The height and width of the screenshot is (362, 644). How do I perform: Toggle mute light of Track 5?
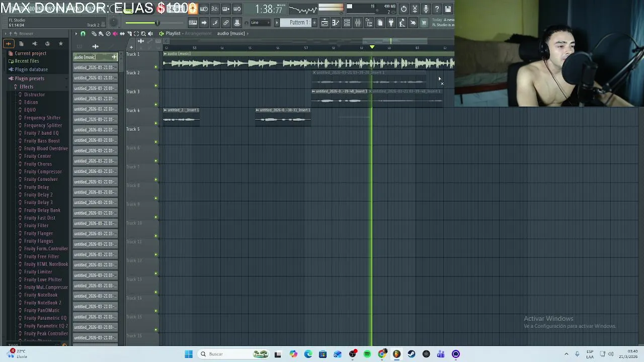(155, 142)
